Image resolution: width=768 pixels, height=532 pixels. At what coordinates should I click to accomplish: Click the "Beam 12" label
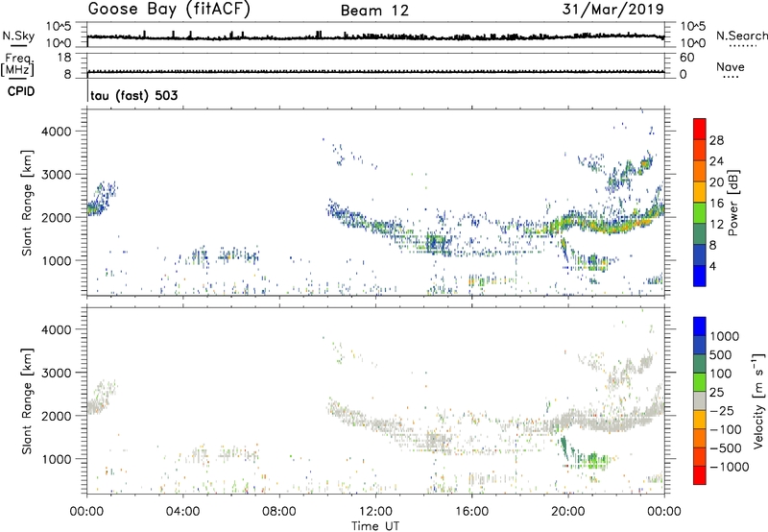pos(374,11)
